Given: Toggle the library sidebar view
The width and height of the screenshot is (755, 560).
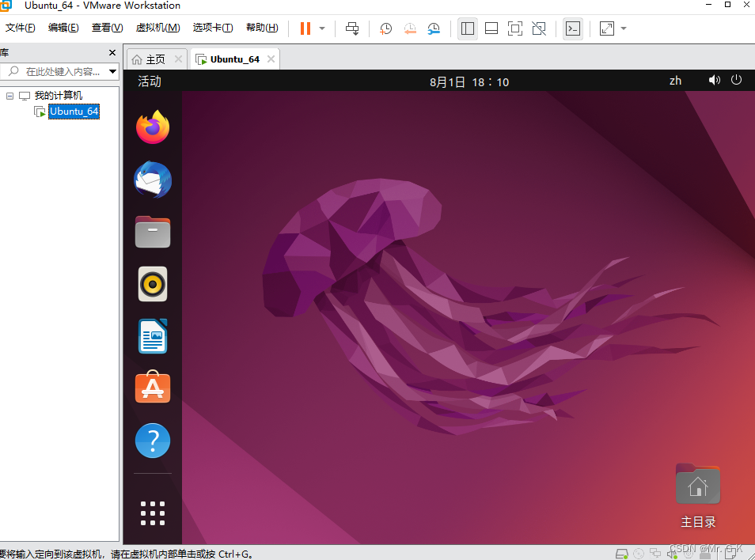Looking at the screenshot, I should click(467, 28).
